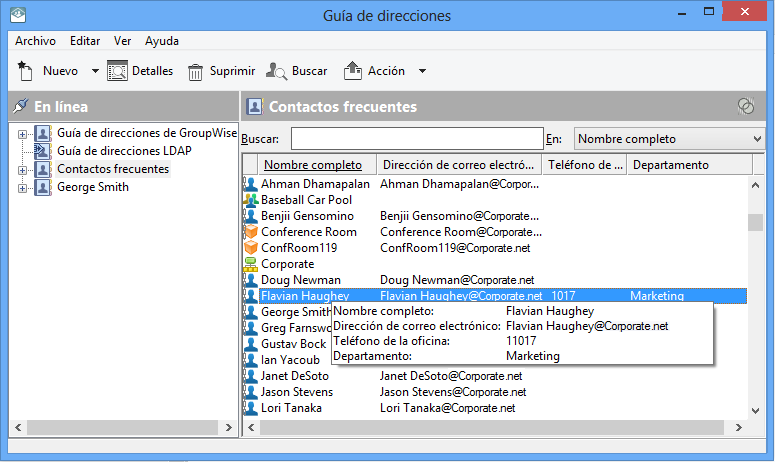Click the Detalles toolbar icon

point(117,71)
